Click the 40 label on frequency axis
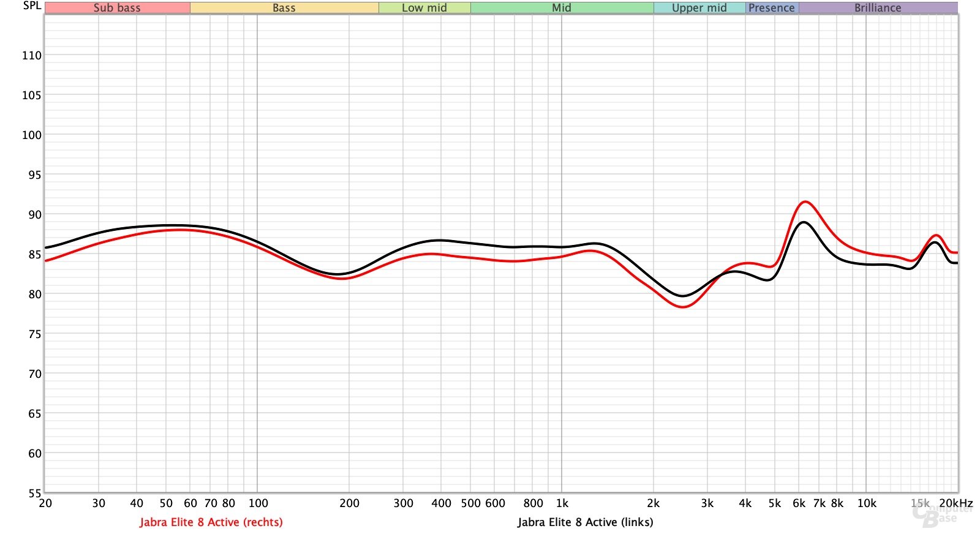Viewport: 980px width, 534px height. point(137,503)
